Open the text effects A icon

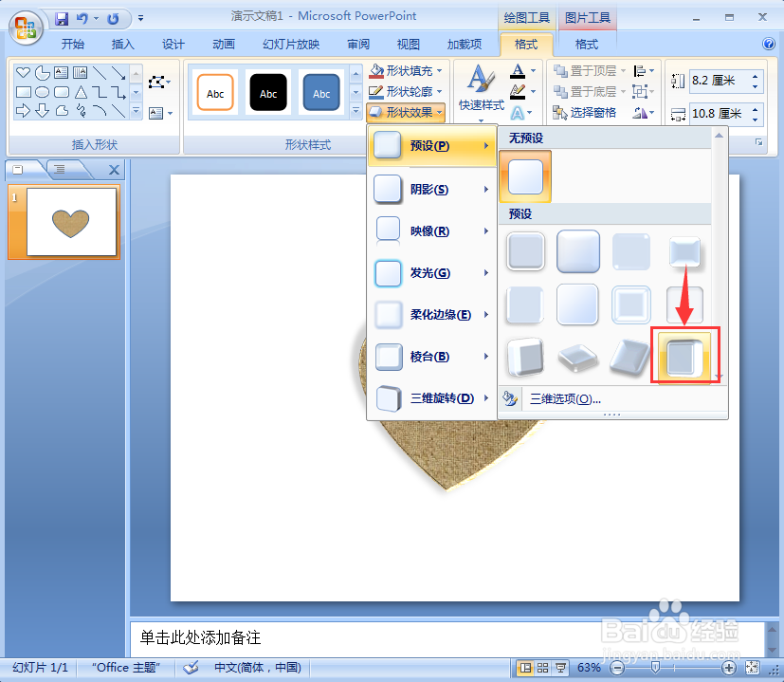[518, 113]
